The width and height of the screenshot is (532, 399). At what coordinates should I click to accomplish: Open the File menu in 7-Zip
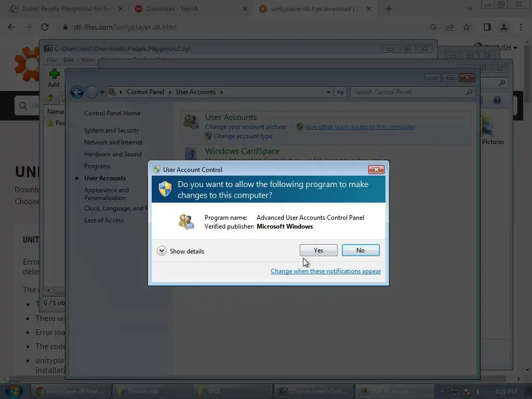tap(51, 60)
